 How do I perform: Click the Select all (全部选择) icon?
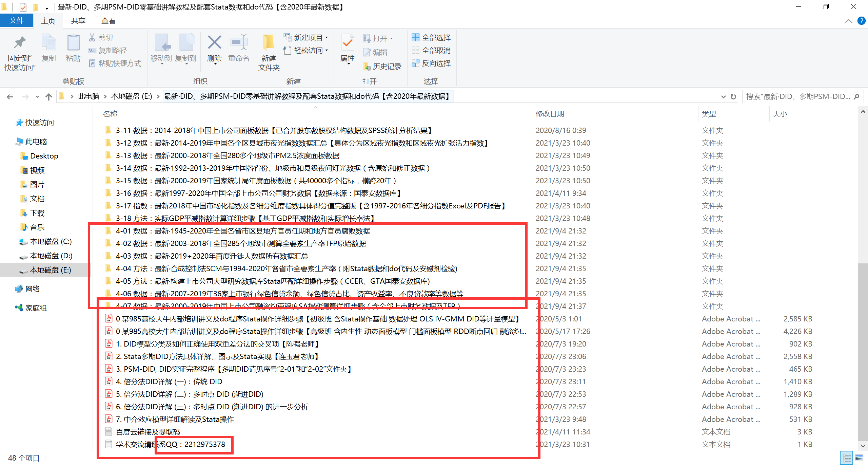[415, 37]
